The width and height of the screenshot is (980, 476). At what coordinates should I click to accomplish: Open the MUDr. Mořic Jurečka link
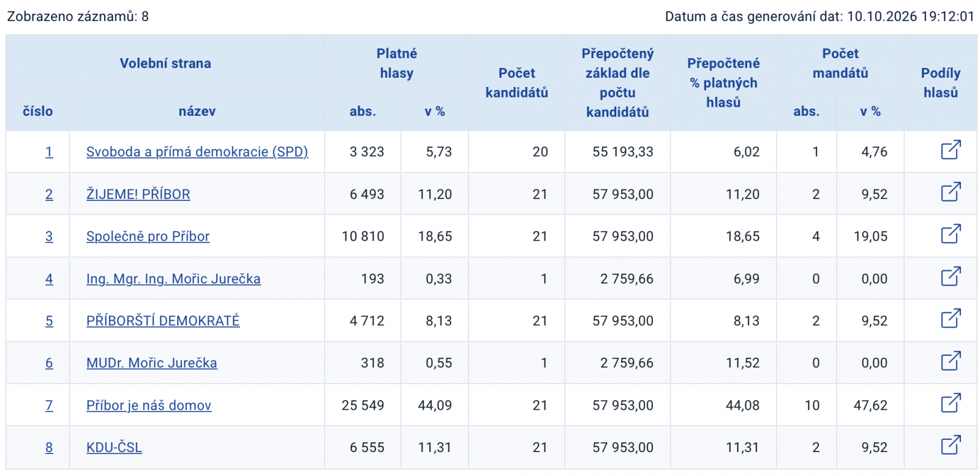click(152, 363)
